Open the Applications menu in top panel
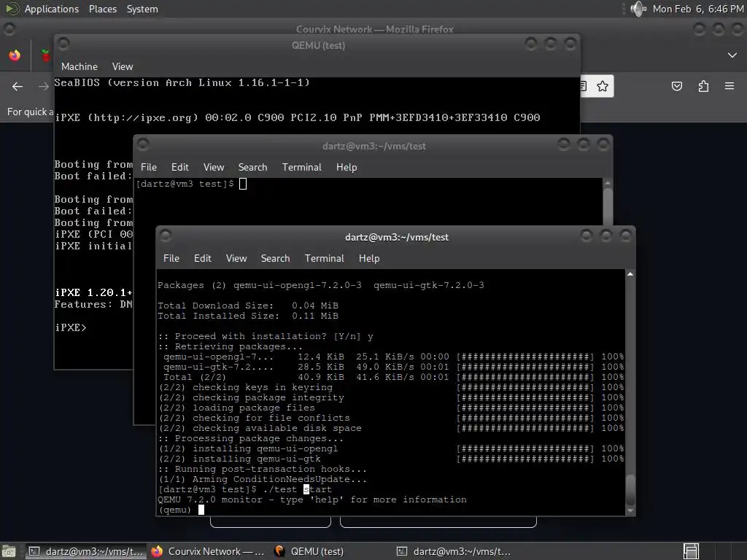 pos(52,9)
